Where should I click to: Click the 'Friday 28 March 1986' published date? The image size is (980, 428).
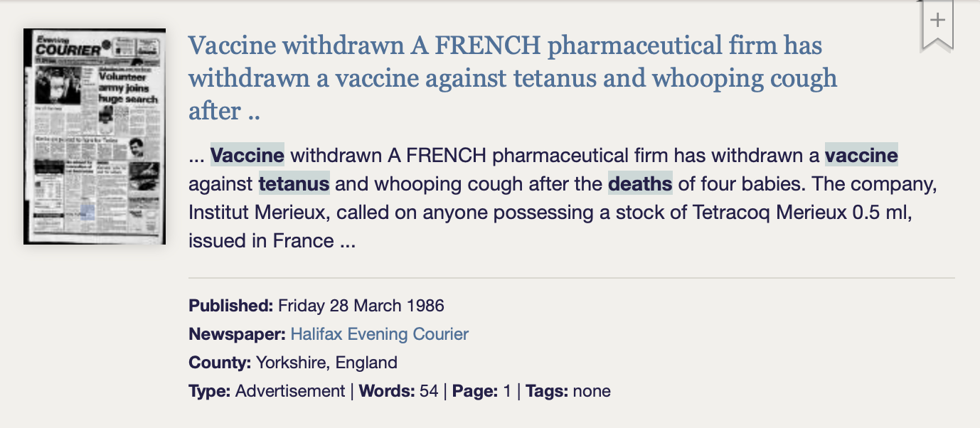[361, 306]
